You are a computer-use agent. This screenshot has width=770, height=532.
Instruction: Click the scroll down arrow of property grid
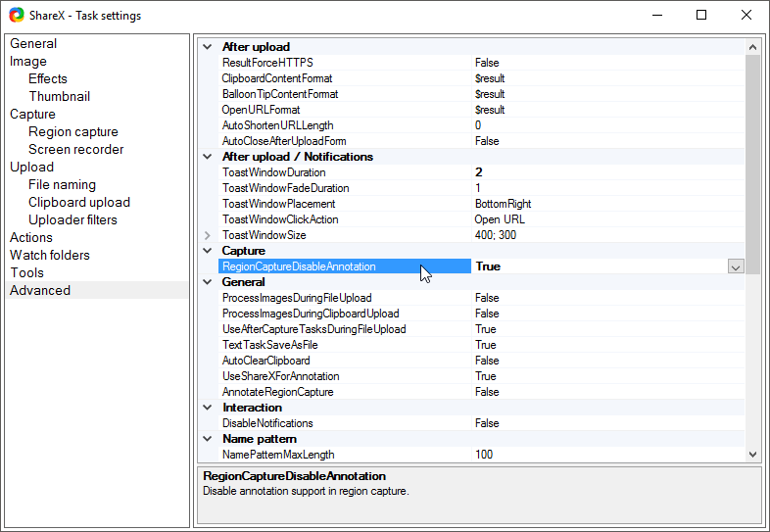point(752,454)
